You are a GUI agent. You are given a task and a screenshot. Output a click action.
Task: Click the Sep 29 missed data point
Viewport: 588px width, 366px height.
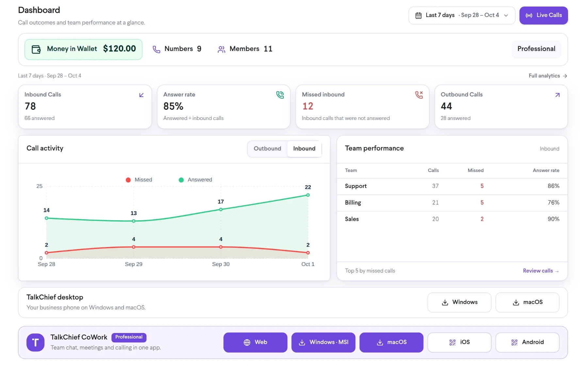[x=134, y=247]
